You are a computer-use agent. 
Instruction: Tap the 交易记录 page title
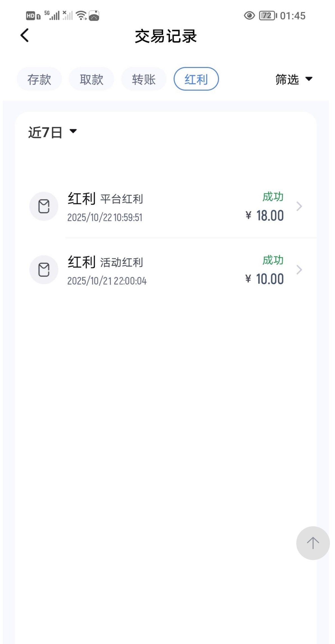[166, 36]
